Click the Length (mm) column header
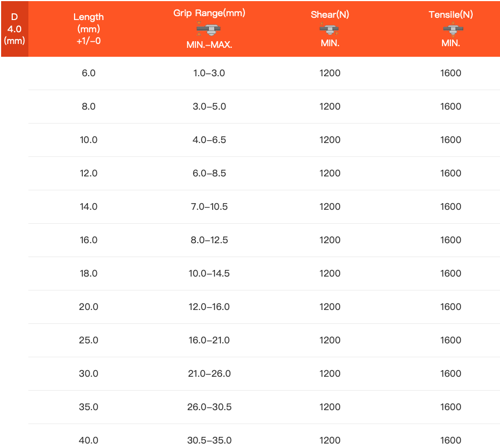This screenshot has width=500, height=448. click(x=89, y=29)
